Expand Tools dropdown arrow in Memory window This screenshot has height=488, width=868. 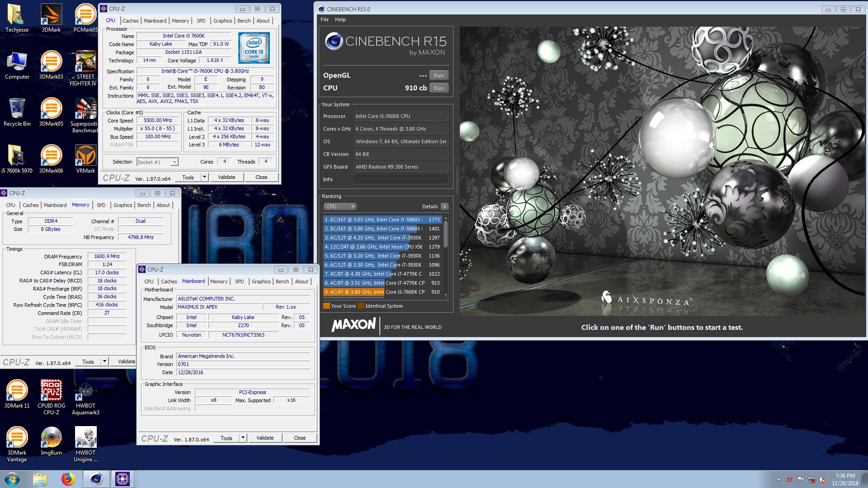(104, 361)
